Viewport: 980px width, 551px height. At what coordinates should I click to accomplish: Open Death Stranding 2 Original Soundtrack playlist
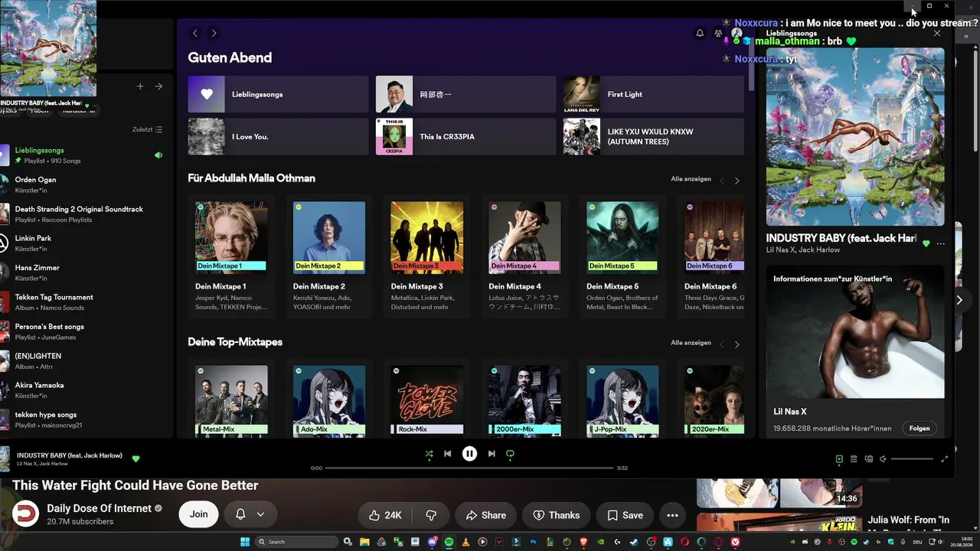(82, 214)
